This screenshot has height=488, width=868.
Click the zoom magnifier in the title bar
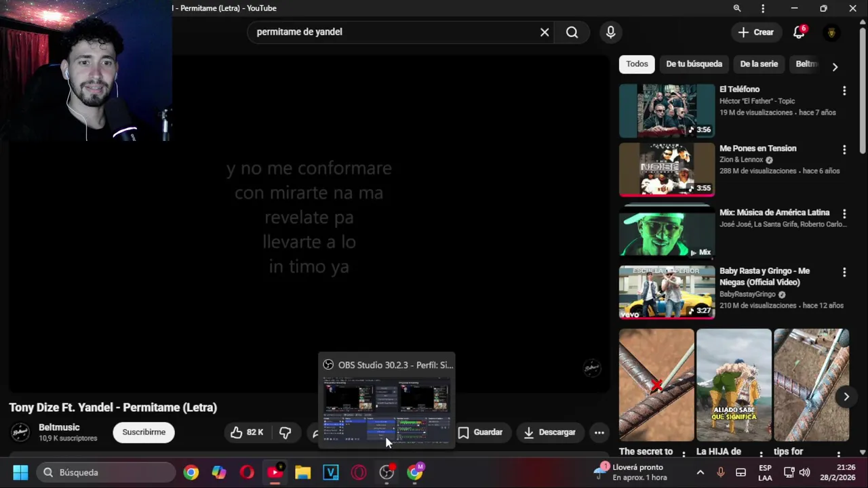737,8
